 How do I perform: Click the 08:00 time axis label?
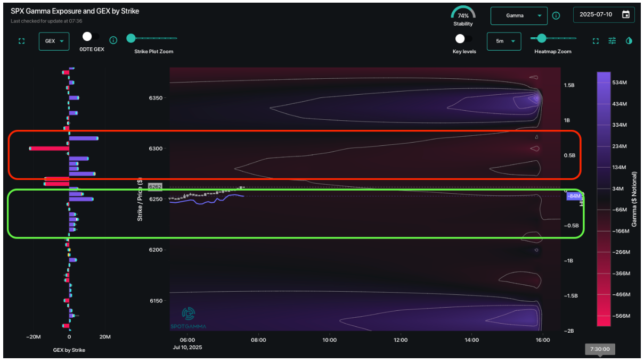[x=258, y=340]
